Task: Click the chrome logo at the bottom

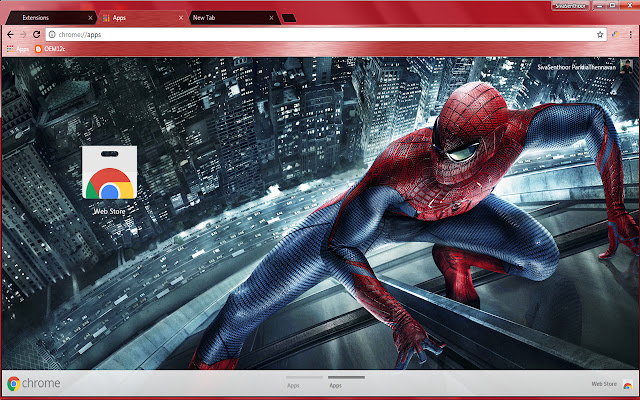Action: (x=34, y=383)
